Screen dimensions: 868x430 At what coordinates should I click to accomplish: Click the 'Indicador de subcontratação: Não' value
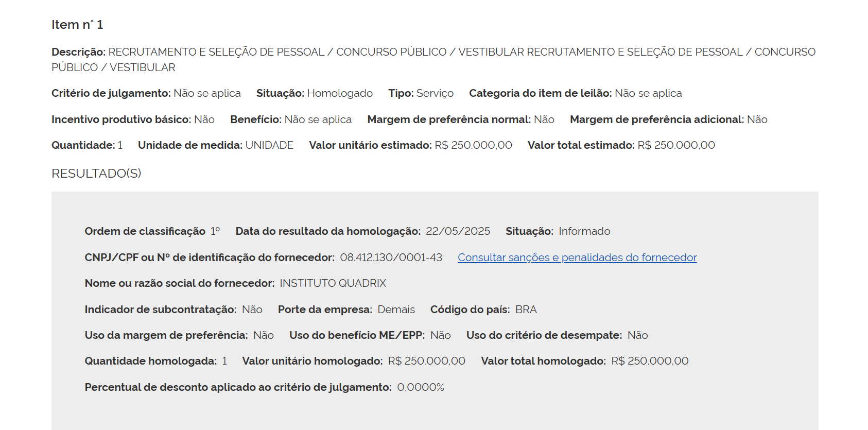tap(252, 309)
